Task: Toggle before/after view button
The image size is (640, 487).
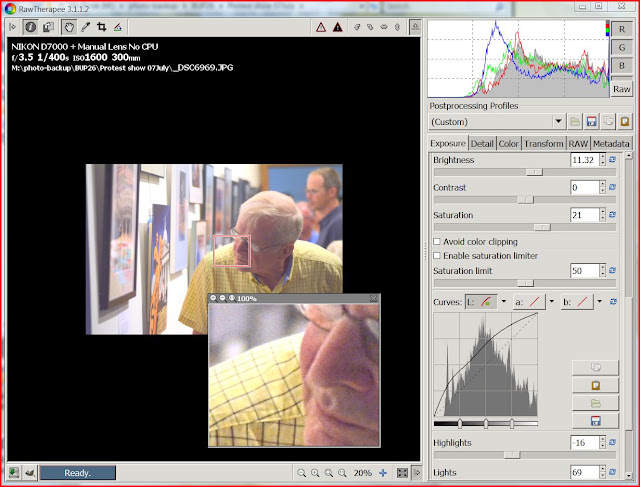Action: pyautogui.click(x=49, y=27)
